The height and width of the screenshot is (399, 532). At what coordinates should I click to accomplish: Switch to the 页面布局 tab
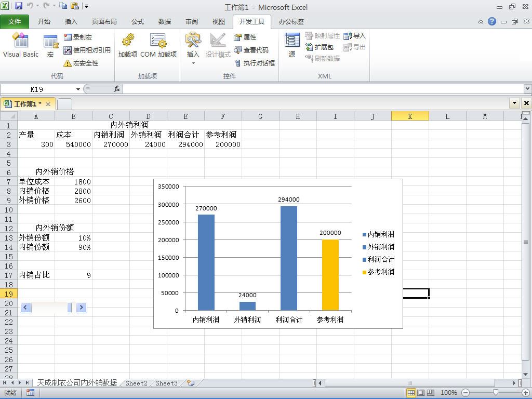click(x=104, y=22)
